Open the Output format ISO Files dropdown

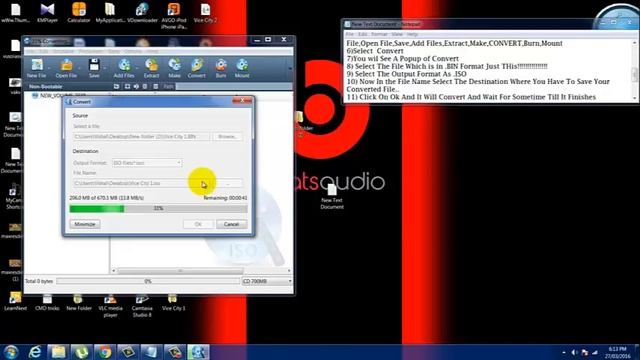tap(147, 163)
